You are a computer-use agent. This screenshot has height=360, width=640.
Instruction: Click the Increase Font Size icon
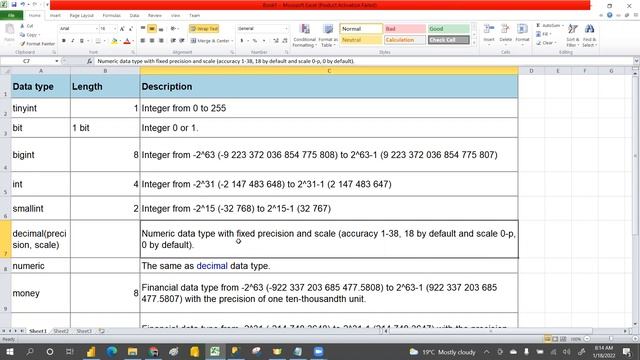coord(122,29)
